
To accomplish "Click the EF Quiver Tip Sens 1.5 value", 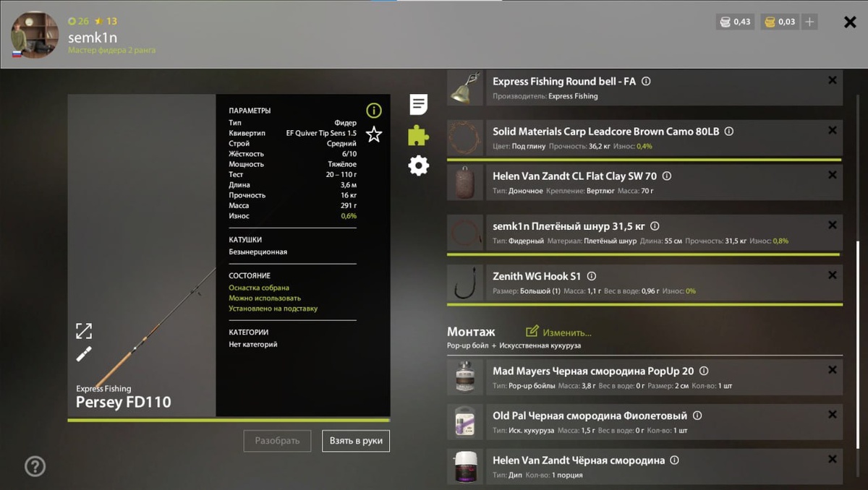I will point(321,133).
